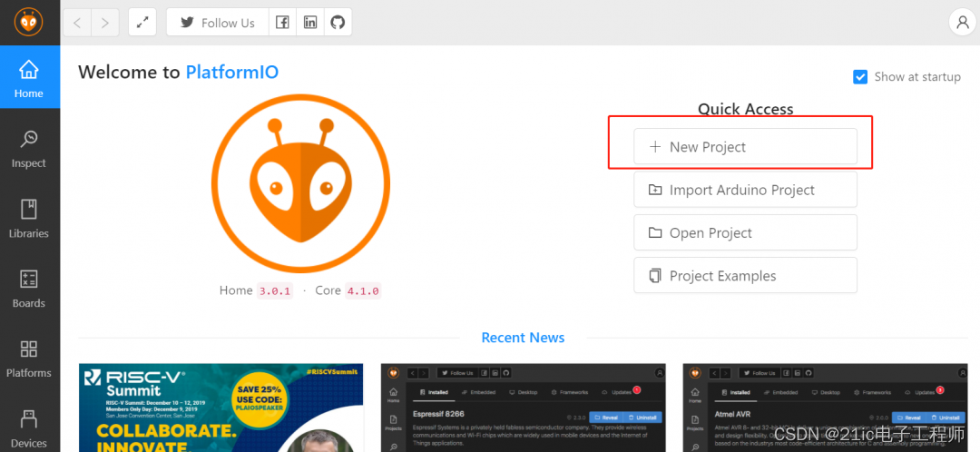This screenshot has height=452, width=980.
Task: Click the Quick Access heading
Action: click(746, 109)
